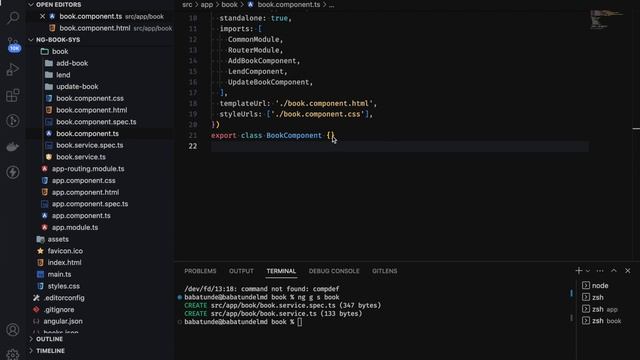
Task: Select the TERMINAL tab
Action: 281,271
